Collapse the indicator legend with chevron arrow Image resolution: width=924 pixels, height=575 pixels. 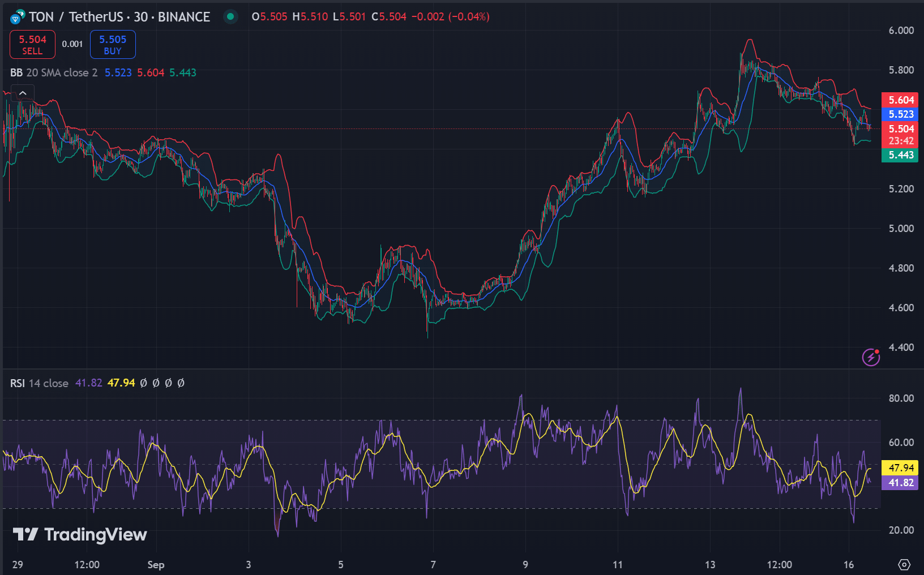tap(23, 93)
